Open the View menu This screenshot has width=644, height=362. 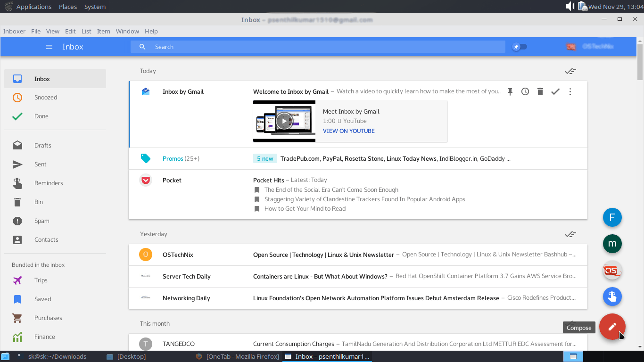(x=53, y=31)
